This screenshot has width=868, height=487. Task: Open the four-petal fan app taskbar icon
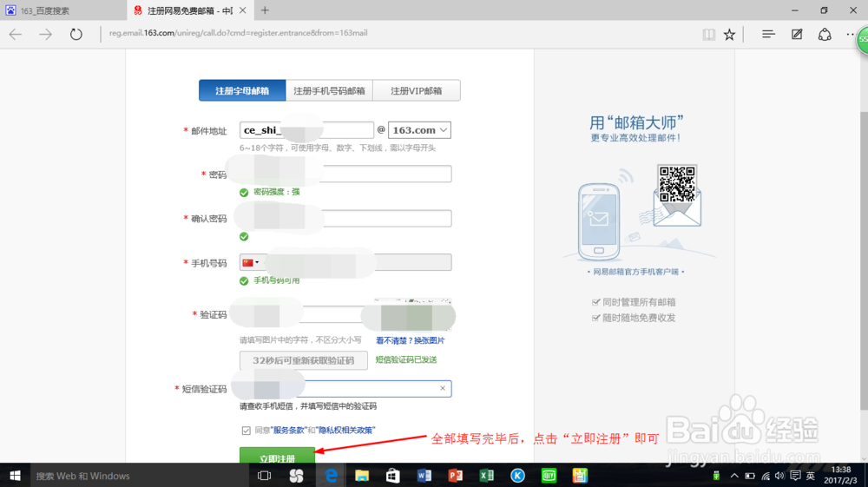[x=296, y=476]
